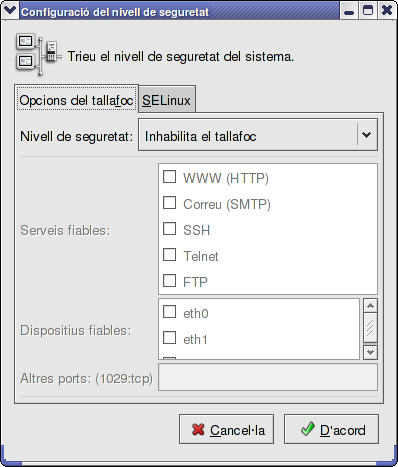Check the eth1 trusted device box
The width and height of the screenshot is (398, 467).
169,338
